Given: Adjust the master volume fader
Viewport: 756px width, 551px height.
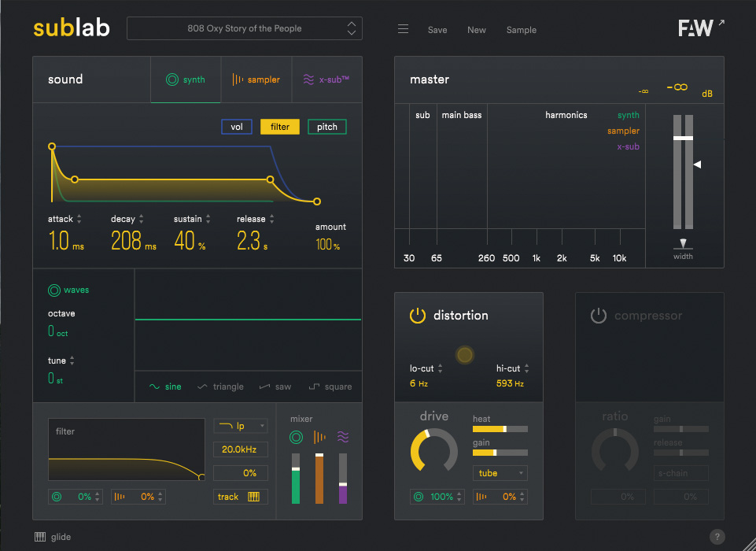Looking at the screenshot, I should point(683,138).
